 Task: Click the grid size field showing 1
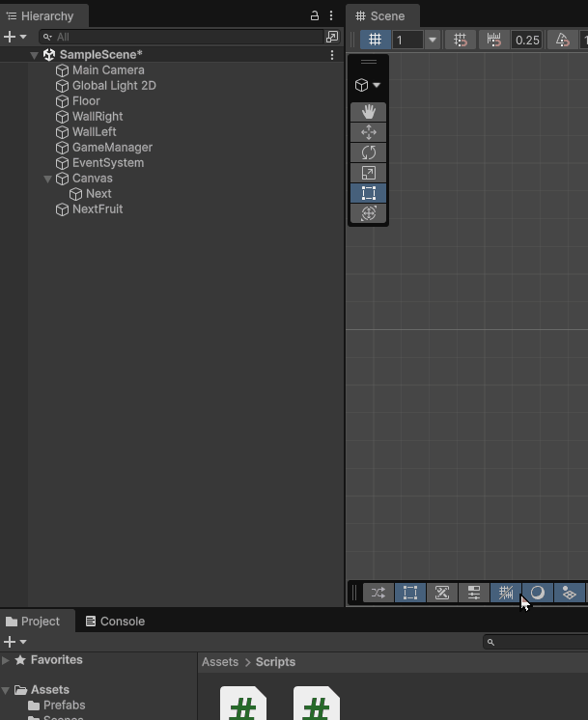[x=407, y=40]
